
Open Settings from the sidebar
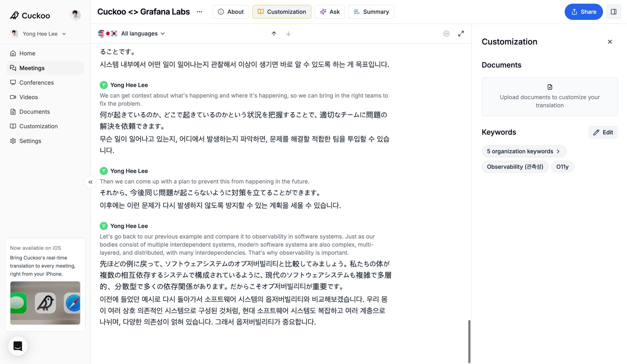(45, 141)
